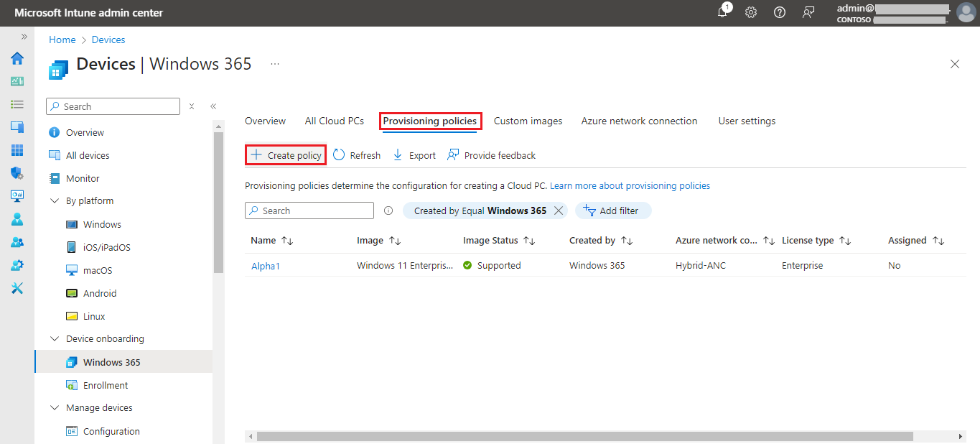Expand the left rail with double chevron
Image resolution: width=980 pixels, height=444 pixels.
[24, 36]
